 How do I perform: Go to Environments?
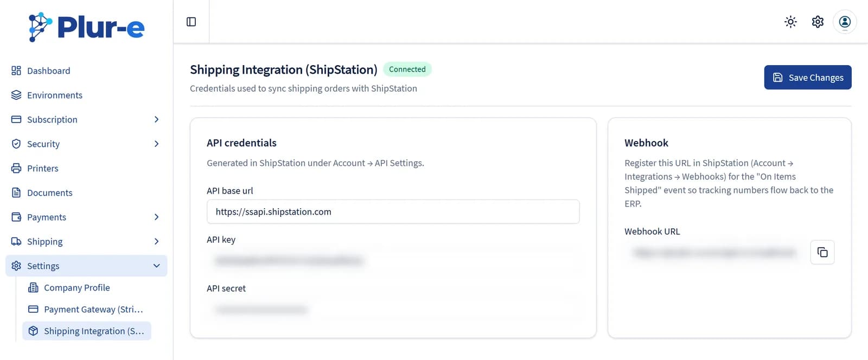click(86, 95)
